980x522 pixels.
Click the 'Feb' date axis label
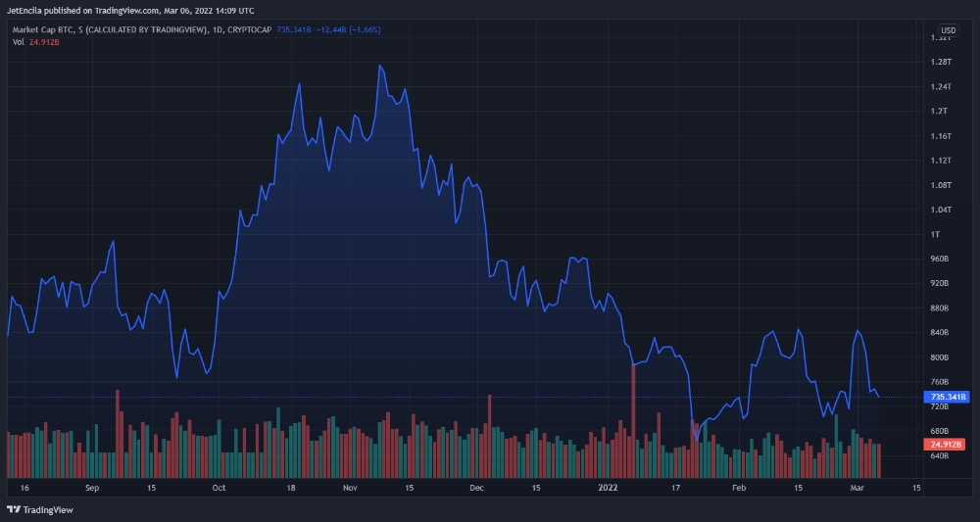(739, 488)
